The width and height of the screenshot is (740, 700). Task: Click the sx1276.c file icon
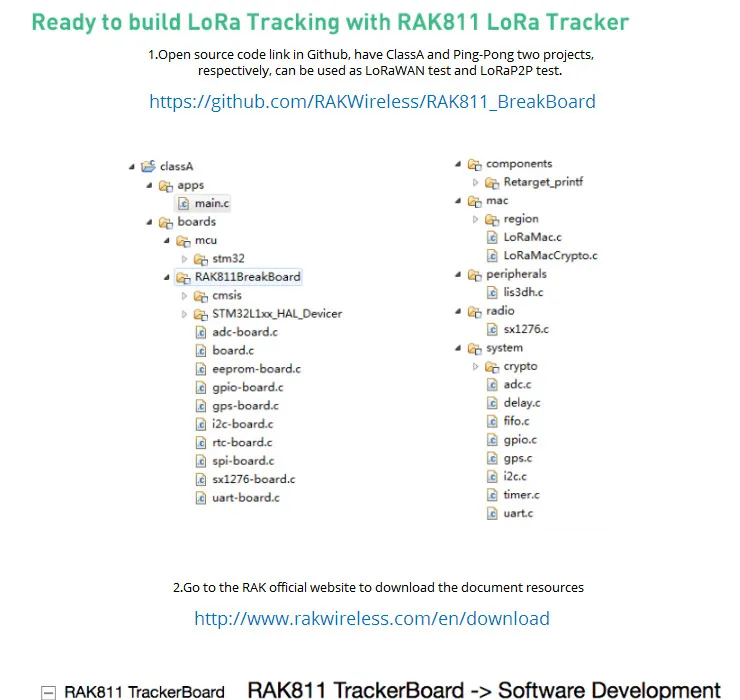(492, 329)
